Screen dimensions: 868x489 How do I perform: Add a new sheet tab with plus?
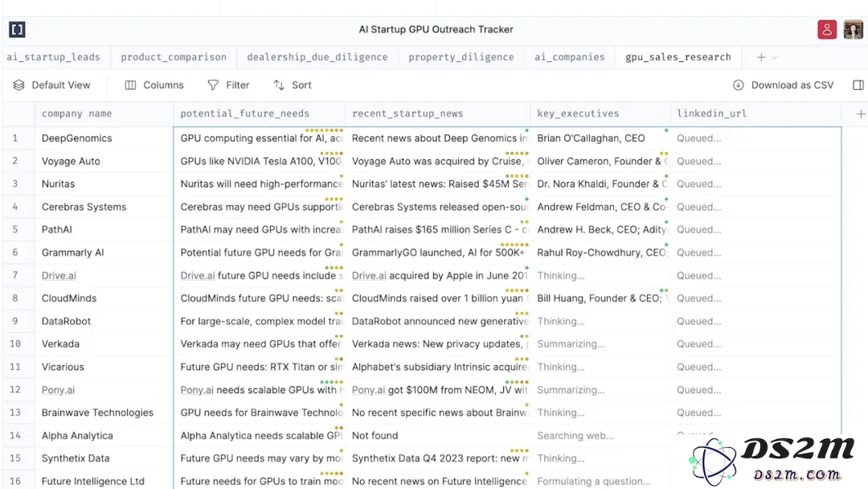761,57
